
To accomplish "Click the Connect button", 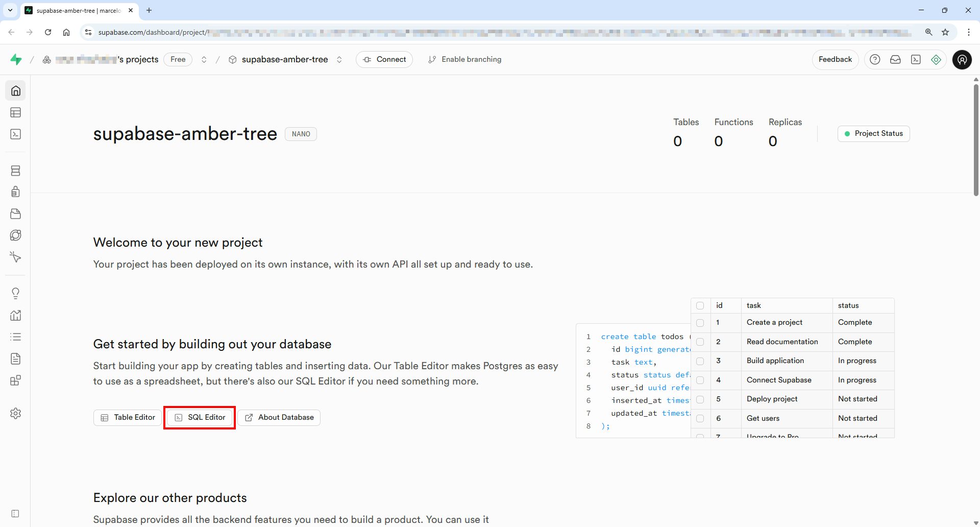I will pyautogui.click(x=384, y=60).
